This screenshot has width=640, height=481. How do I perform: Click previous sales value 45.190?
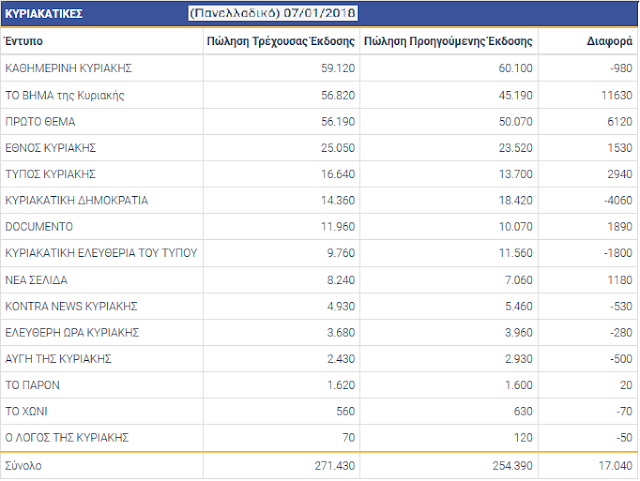pos(516,95)
